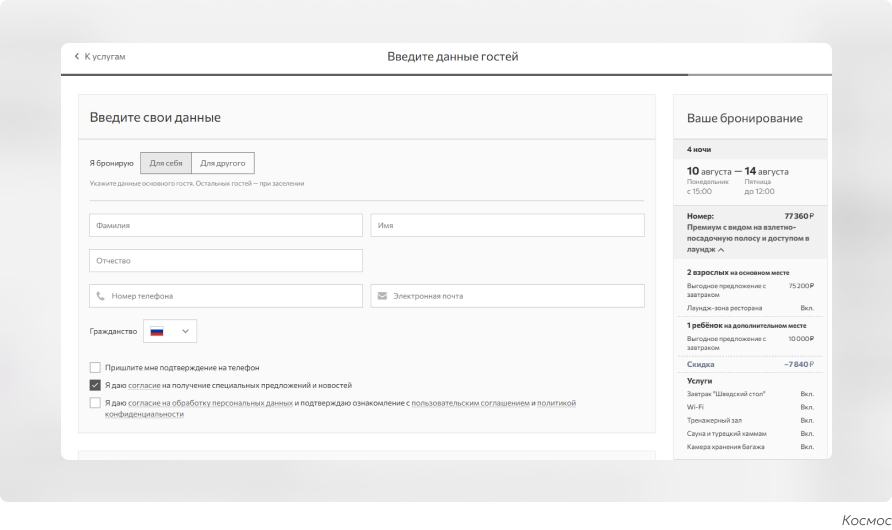The image size is (892, 530).
Task: Click the Скидка row in booking summary
Action: tap(750, 365)
